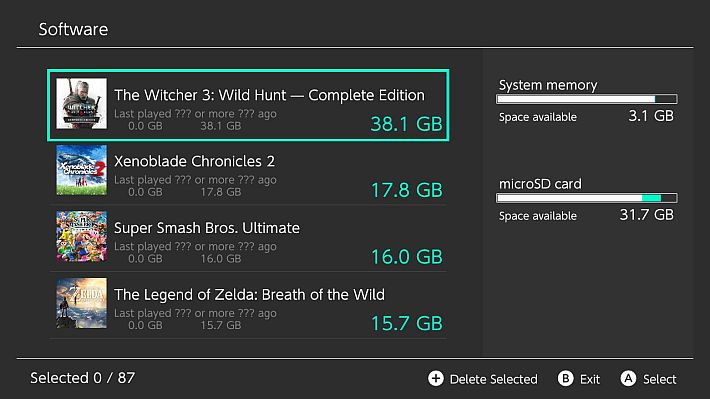Click the Super Smash Bros. Ultimate game icon
Screen dimensions: 710x399
(x=82, y=236)
